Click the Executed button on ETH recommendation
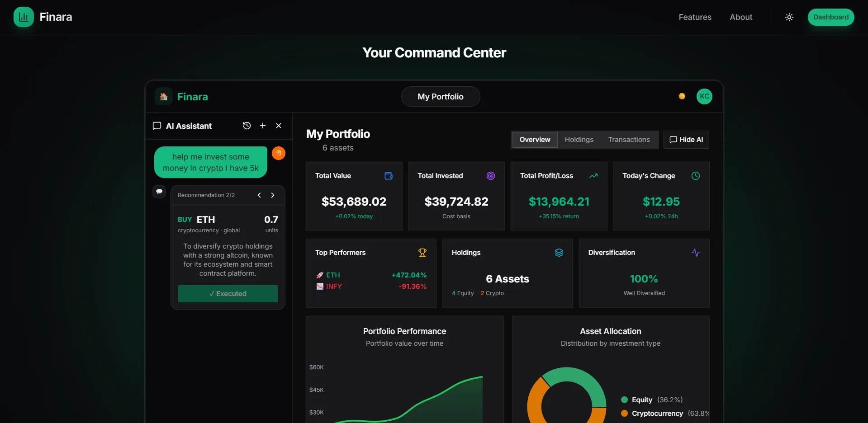Screen dimensions: 868x423 pos(228,294)
